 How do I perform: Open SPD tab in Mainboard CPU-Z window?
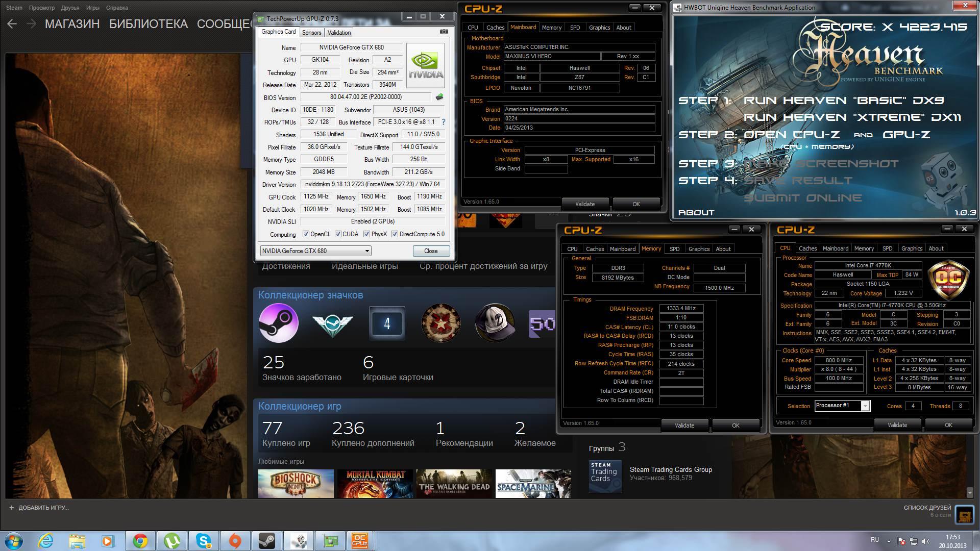(x=575, y=28)
